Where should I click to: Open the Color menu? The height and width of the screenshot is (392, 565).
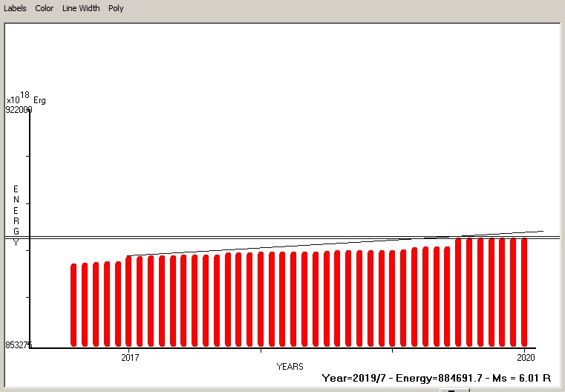(x=44, y=8)
